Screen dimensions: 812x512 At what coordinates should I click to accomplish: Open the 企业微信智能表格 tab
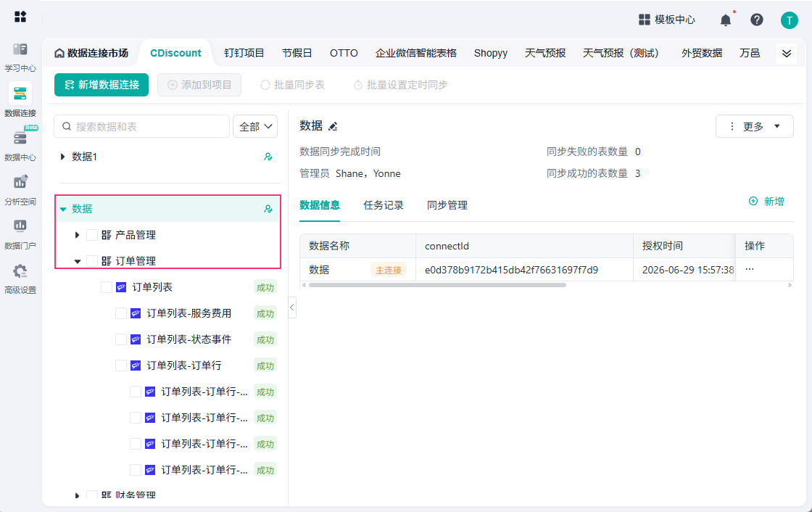(x=416, y=53)
